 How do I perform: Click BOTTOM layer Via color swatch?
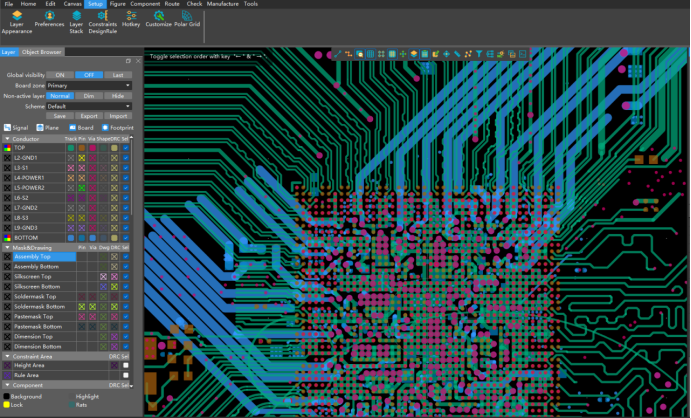(x=93, y=238)
